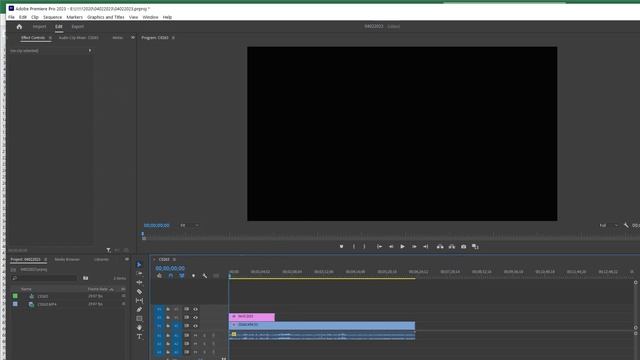640x360 pixels.
Task: Step forward one frame
Action: [414, 247]
